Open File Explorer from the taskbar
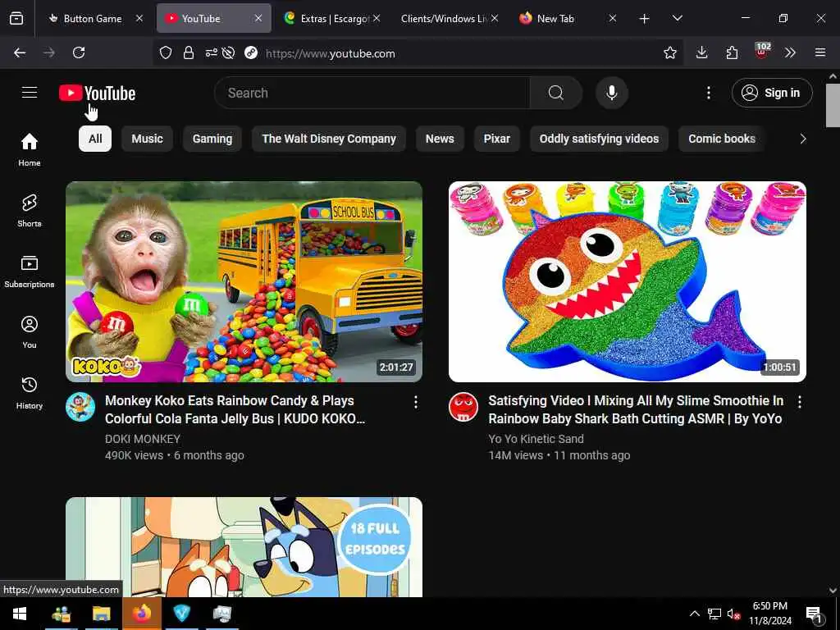The height and width of the screenshot is (630, 840). pos(101,614)
